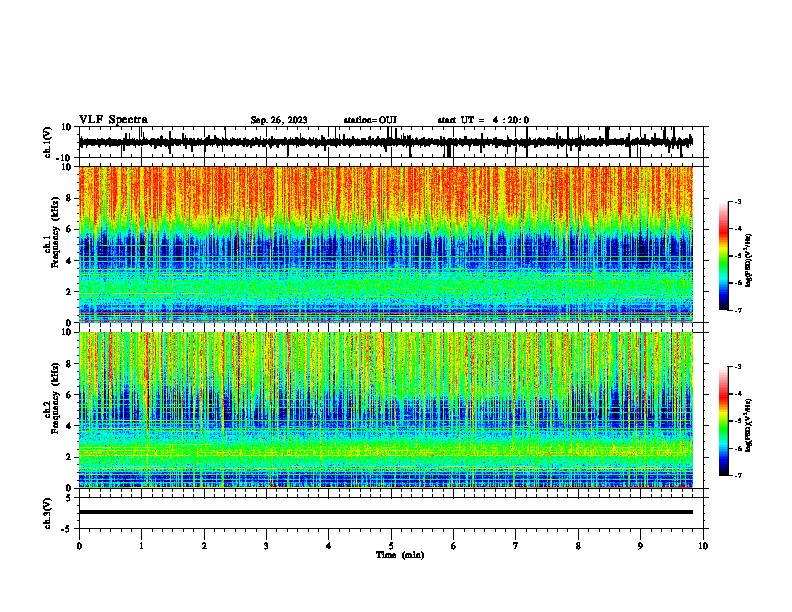Viewport: 792px width, 612px height.
Task: Click time axis tick label 4
Action: [x=329, y=546]
